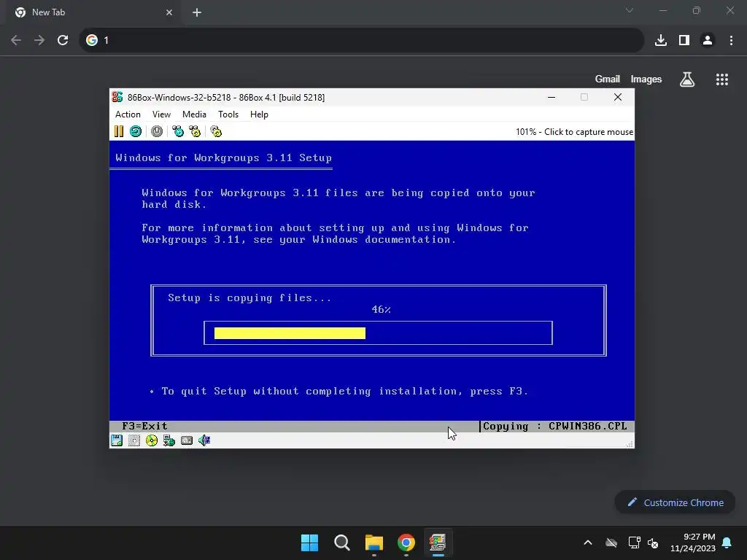Open File Explorer from taskbar

[374, 542]
